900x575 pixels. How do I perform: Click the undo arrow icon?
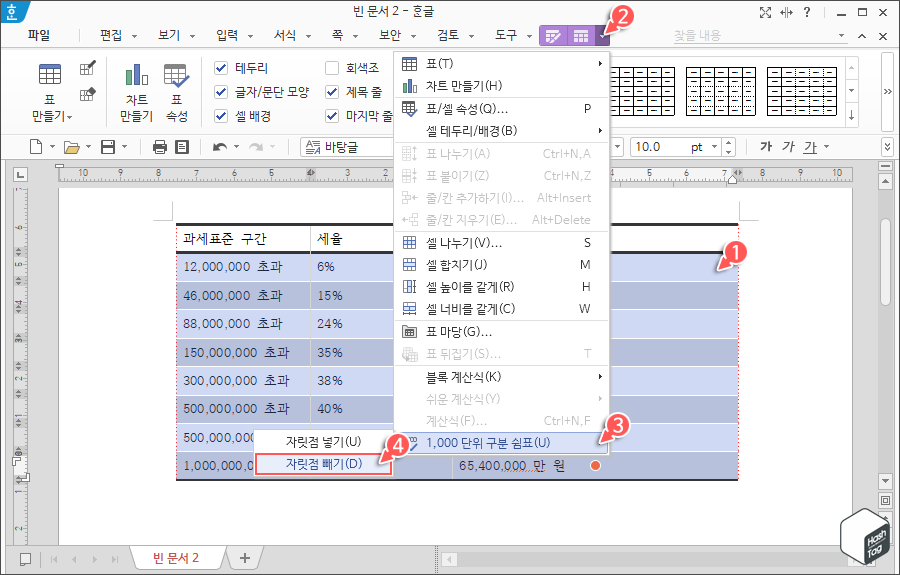219,147
